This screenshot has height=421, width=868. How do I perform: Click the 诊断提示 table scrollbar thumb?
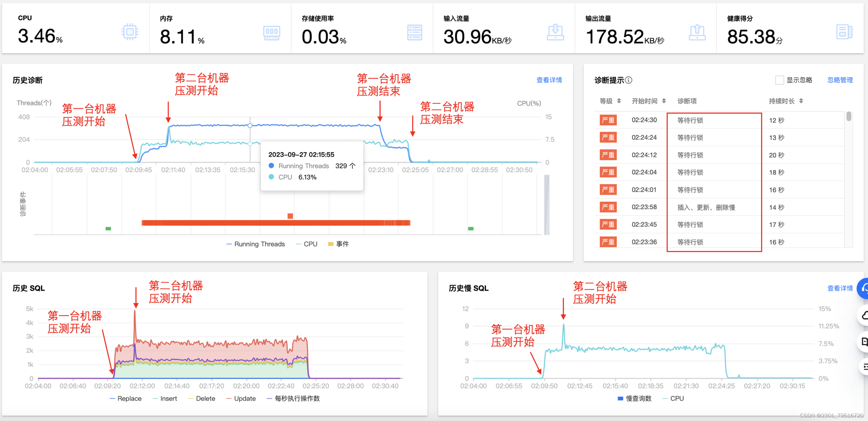pyautogui.click(x=849, y=116)
